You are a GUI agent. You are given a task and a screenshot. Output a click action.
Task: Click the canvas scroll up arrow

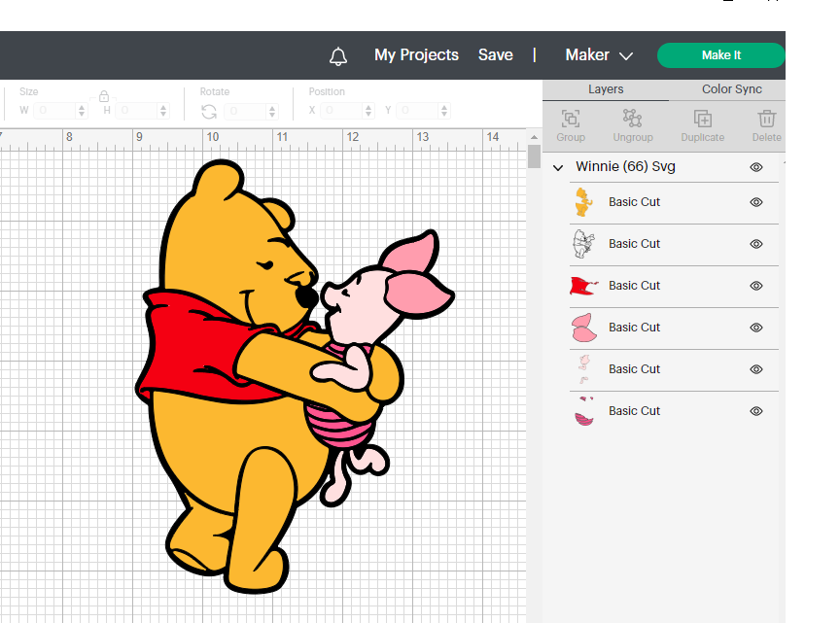point(534,138)
